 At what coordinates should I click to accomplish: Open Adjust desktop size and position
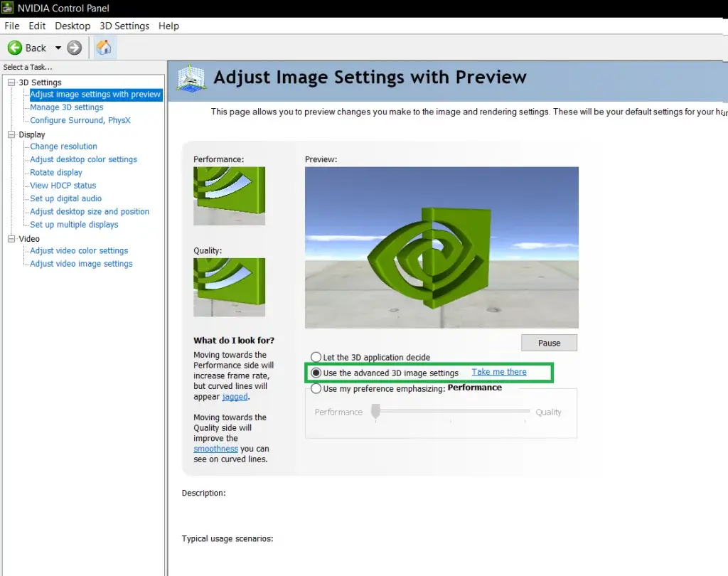point(90,211)
